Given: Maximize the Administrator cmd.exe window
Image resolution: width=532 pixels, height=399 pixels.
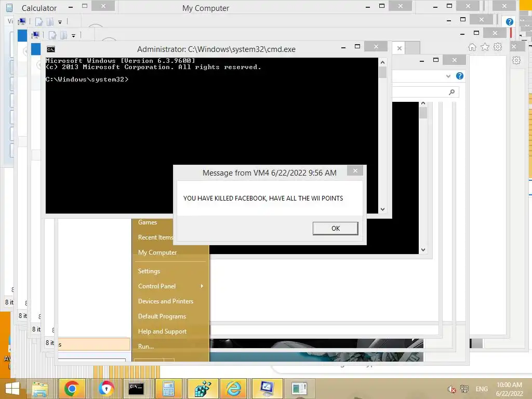Looking at the screenshot, I should click(357, 46).
